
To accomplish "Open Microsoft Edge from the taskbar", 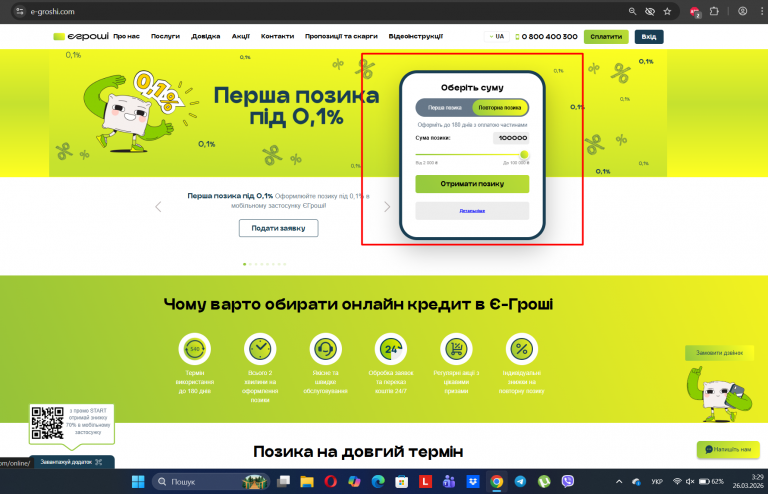I will point(378,482).
